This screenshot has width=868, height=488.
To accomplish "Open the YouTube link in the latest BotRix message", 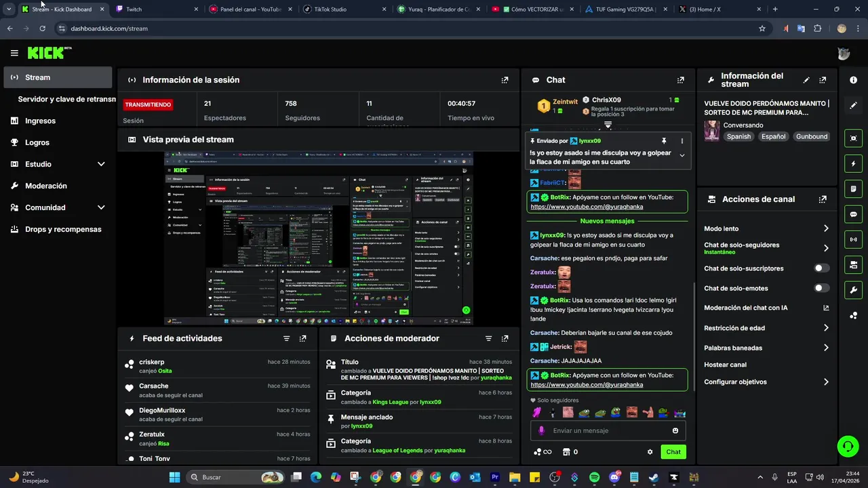I will tap(587, 385).
